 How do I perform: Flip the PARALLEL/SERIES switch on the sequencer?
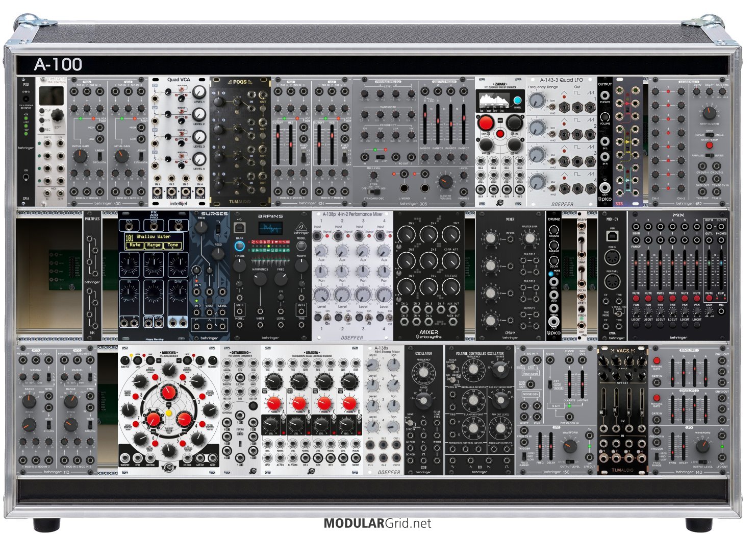[x=709, y=155]
